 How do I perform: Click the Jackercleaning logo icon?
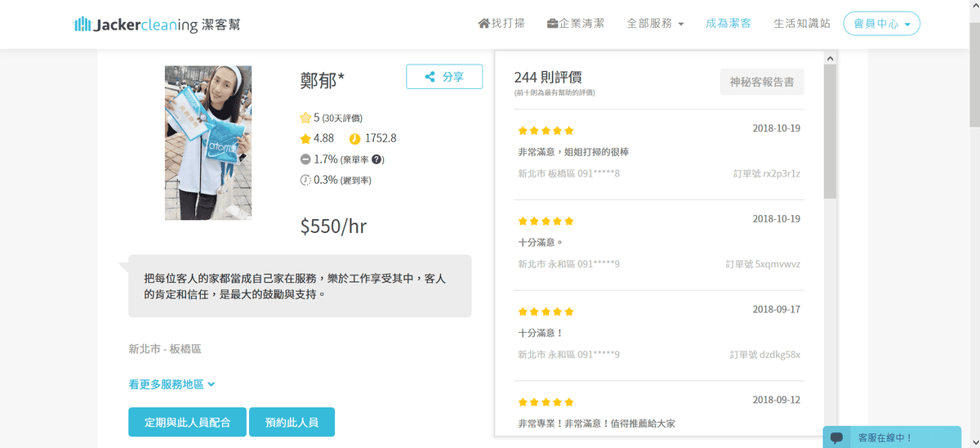click(x=82, y=25)
